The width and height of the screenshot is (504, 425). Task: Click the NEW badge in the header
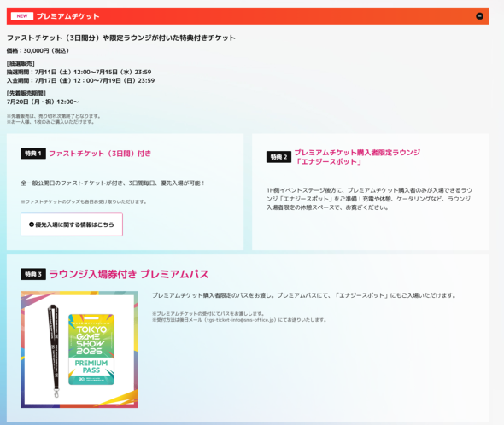[x=22, y=16]
